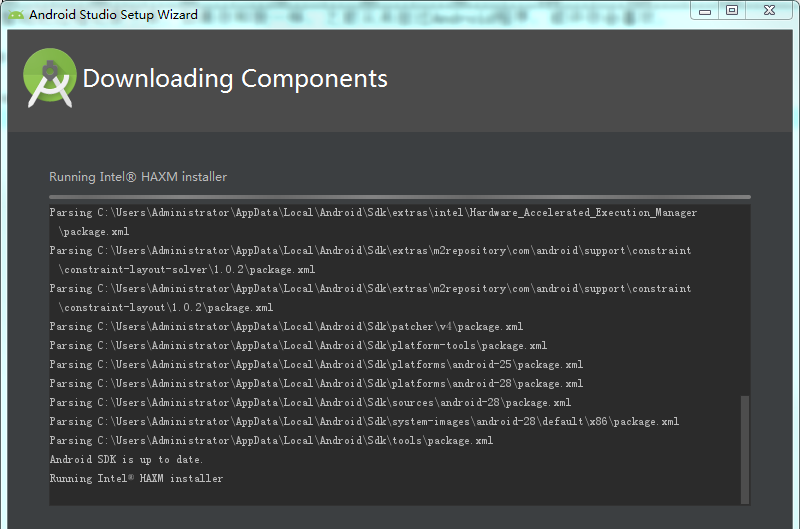Viewport: 800px width, 529px height.
Task: Click the last log line about the HAXM installer
Action: point(136,479)
